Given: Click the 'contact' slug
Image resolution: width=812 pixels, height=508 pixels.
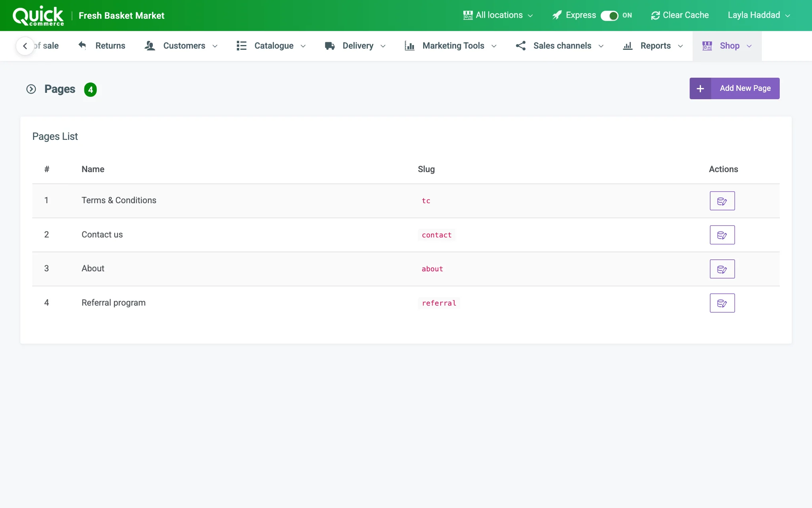Looking at the screenshot, I should coord(437,235).
